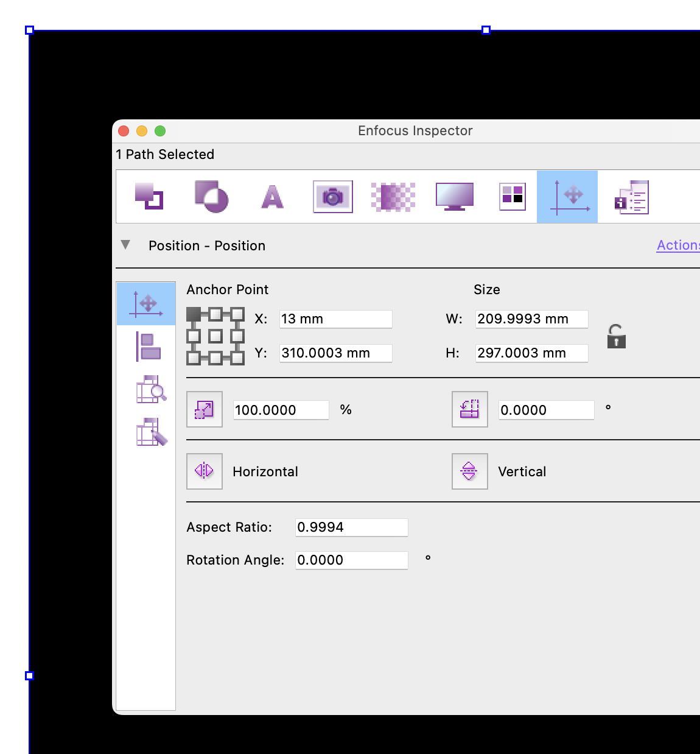The height and width of the screenshot is (754, 700).
Task: Open the Transparency inspector category
Action: (x=211, y=197)
